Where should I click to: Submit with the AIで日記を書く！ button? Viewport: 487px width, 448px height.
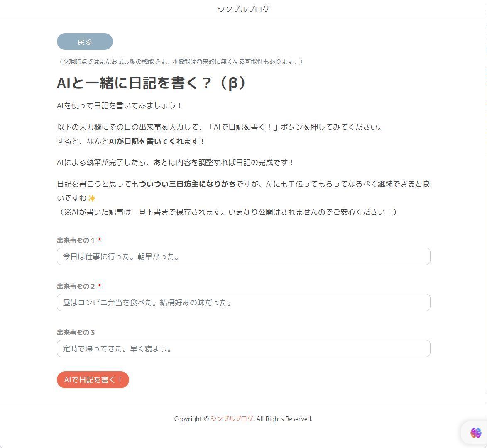[x=93, y=380]
